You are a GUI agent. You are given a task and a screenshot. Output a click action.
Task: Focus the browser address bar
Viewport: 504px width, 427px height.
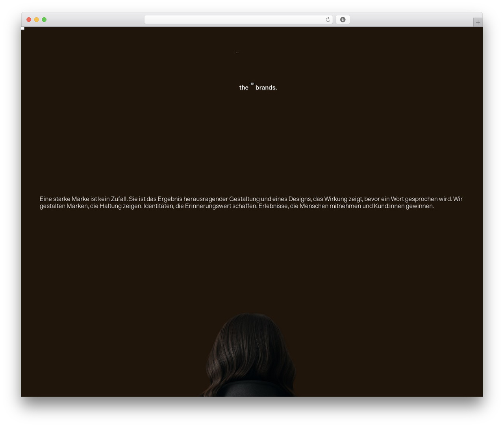238,20
